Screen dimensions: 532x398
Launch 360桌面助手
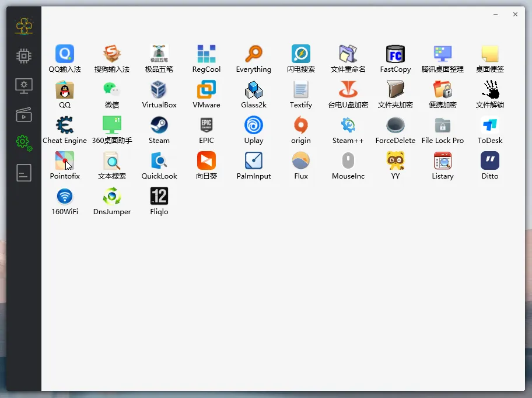pos(112,125)
